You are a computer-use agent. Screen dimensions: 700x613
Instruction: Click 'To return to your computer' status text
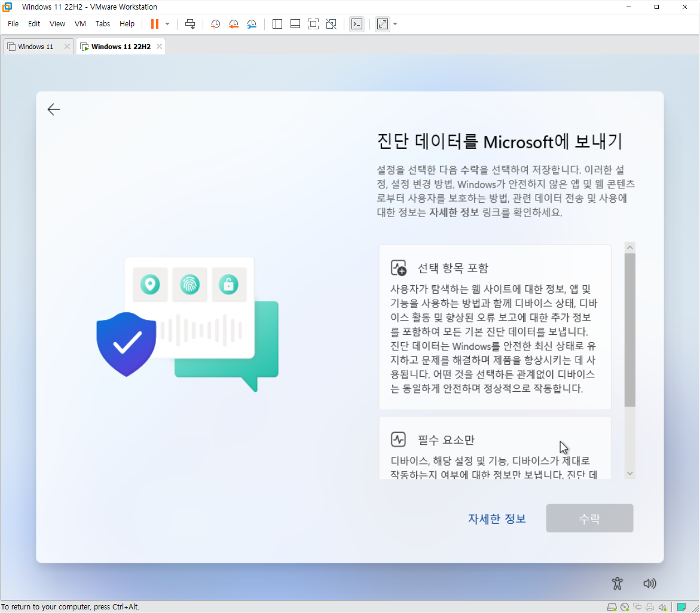70,607
